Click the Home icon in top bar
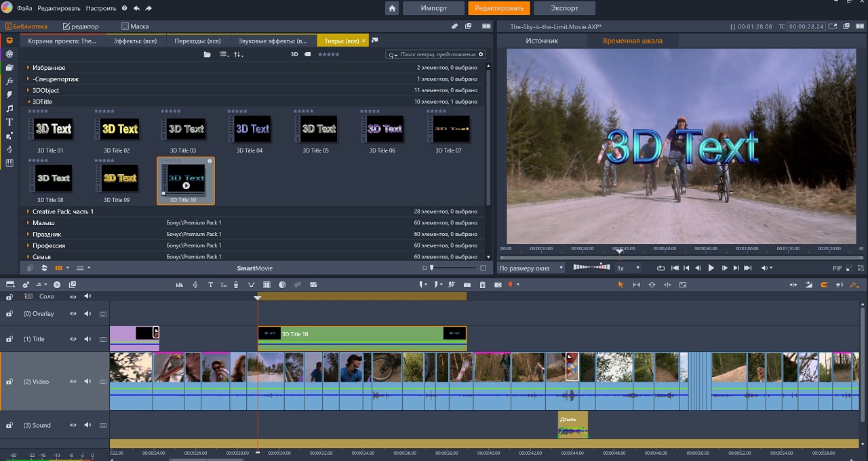868x461 pixels. pos(392,8)
